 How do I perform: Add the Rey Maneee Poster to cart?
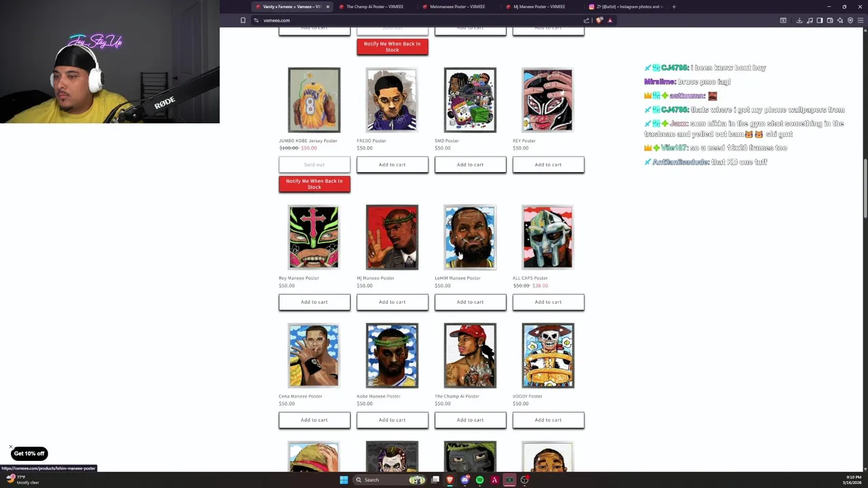tap(314, 302)
